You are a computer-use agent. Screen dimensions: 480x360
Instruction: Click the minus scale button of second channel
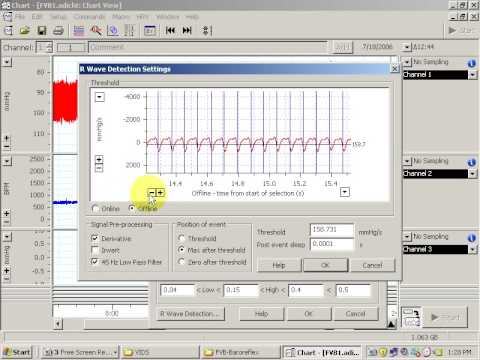[7, 221]
